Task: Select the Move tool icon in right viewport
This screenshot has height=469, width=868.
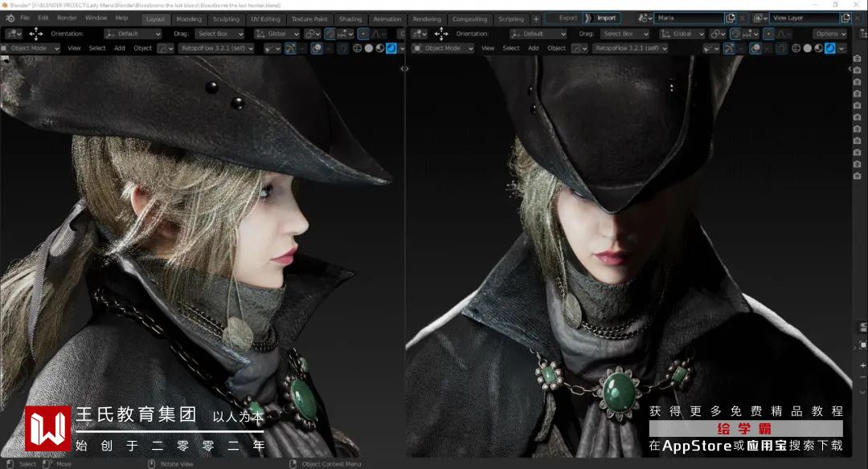Action: click(x=441, y=34)
